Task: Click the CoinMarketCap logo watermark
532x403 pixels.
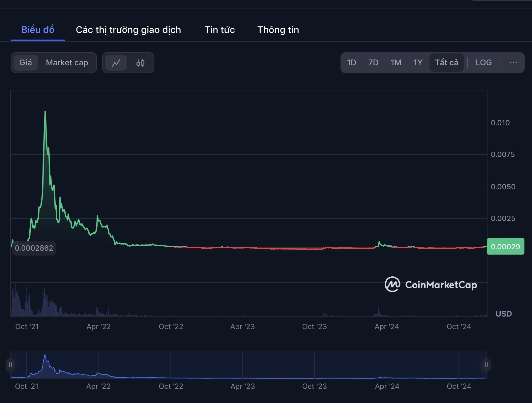Action: click(x=431, y=285)
